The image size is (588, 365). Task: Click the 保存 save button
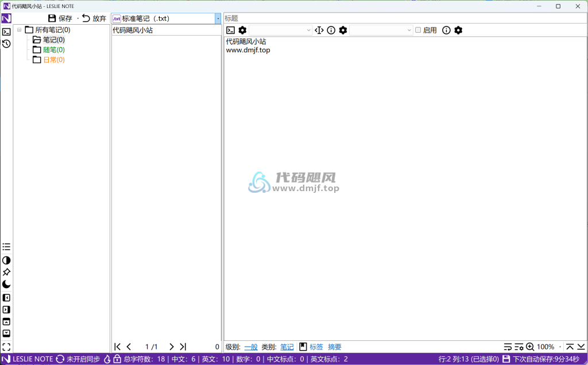coord(60,18)
